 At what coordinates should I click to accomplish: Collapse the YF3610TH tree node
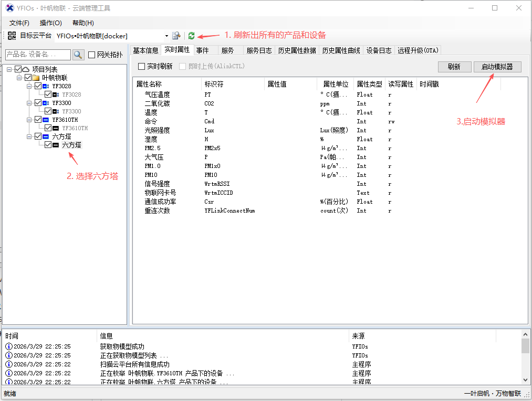[x=29, y=120]
